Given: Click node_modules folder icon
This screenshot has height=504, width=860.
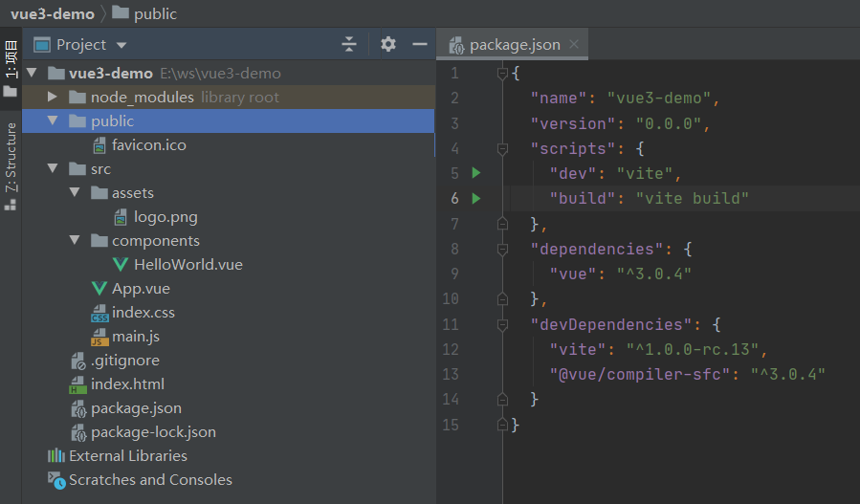Looking at the screenshot, I should click(77, 98).
